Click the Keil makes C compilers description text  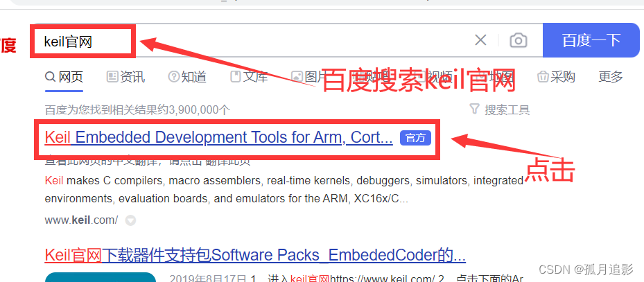point(284,190)
